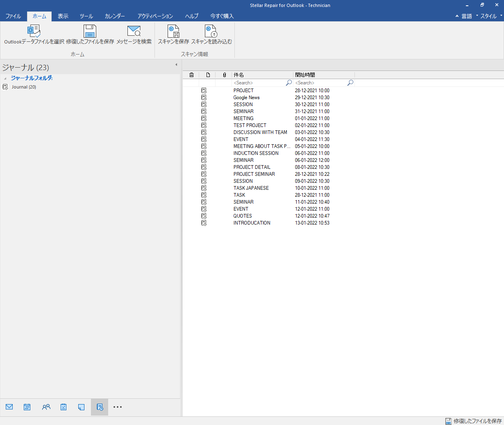Click deleted-items trash column header

coord(191,75)
